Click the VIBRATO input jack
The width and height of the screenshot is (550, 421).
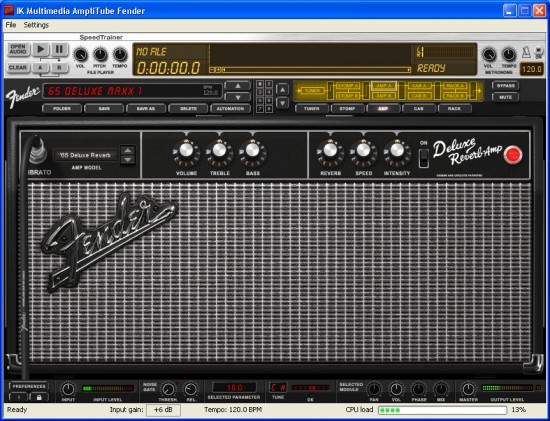click(38, 151)
